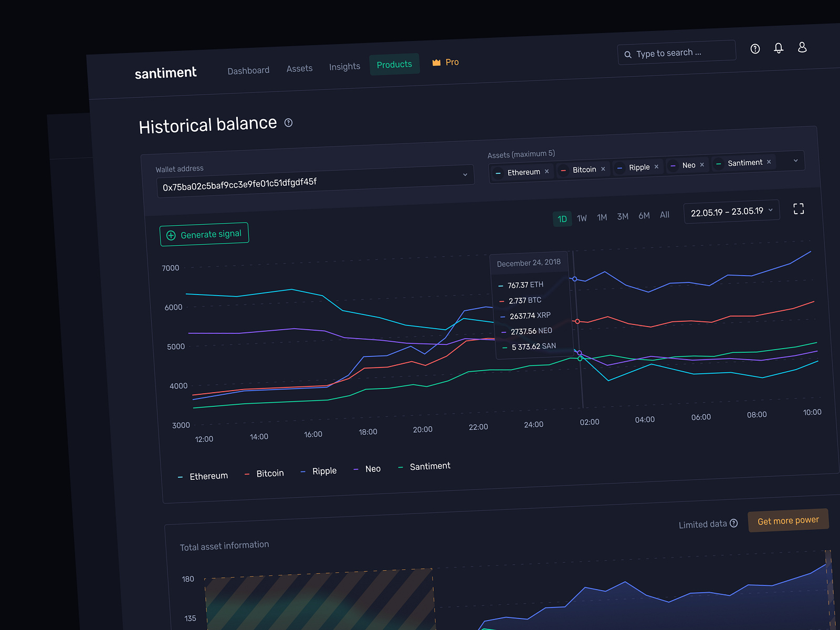The image size is (840, 630).
Task: Click the help question mark icon
Action: (x=755, y=48)
